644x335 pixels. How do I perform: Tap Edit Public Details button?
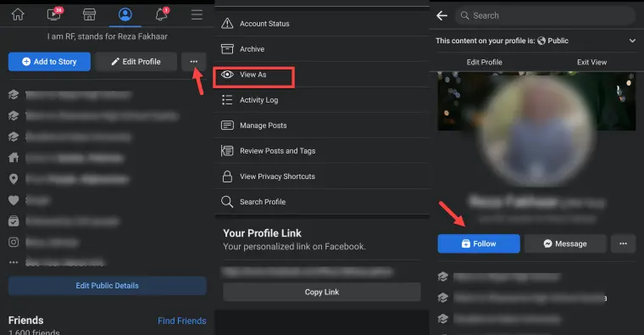click(x=108, y=286)
